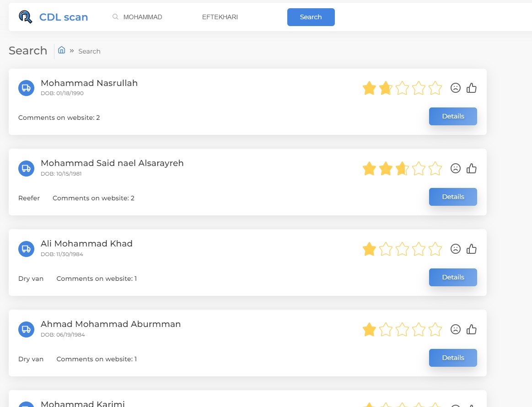Open Details for Ahmad Mohammad Aburmman
This screenshot has height=407, width=532.
(453, 358)
